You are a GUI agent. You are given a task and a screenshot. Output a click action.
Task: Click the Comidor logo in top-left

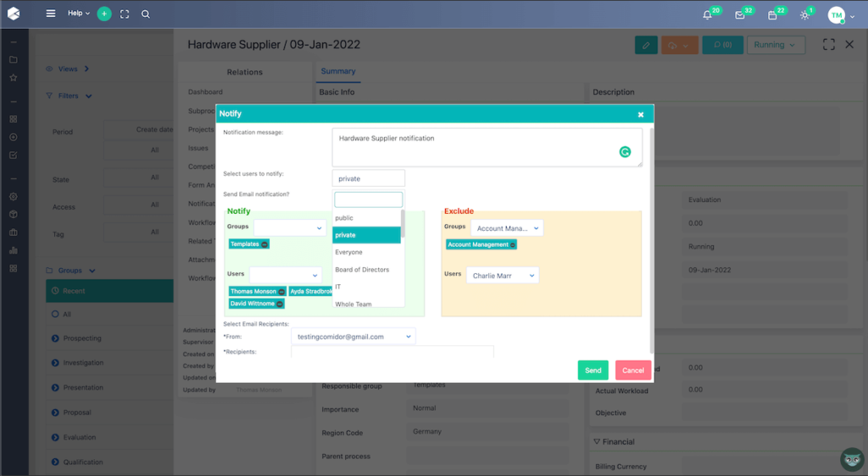pos(14,14)
